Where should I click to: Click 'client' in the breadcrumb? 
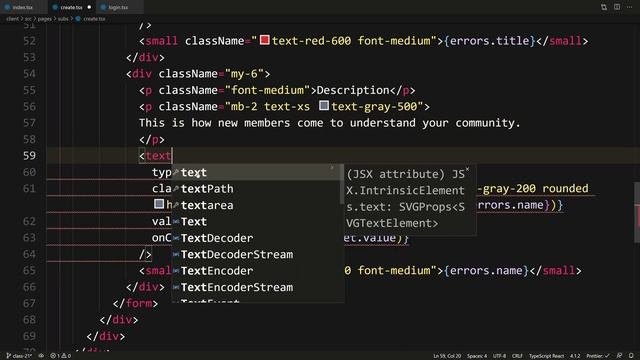coord(12,19)
